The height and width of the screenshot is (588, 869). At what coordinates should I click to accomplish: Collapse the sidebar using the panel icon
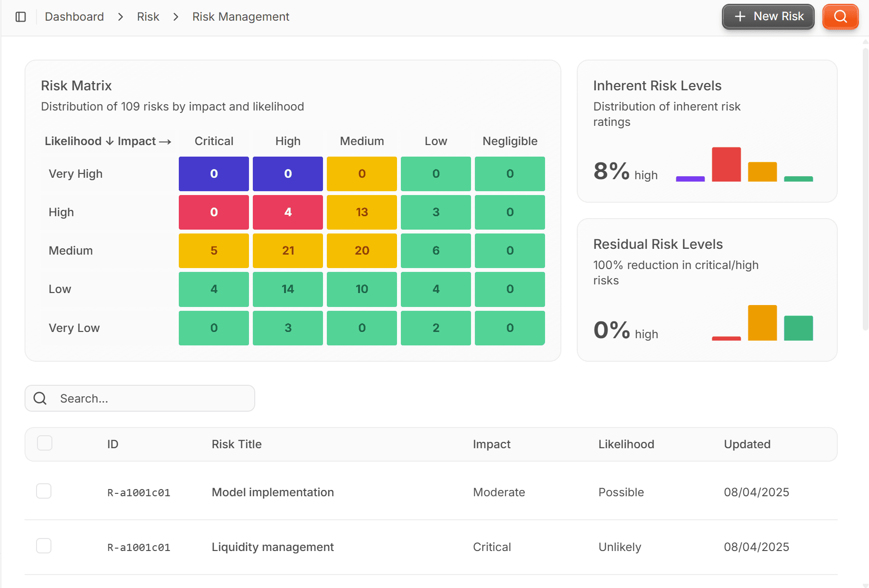point(20,16)
